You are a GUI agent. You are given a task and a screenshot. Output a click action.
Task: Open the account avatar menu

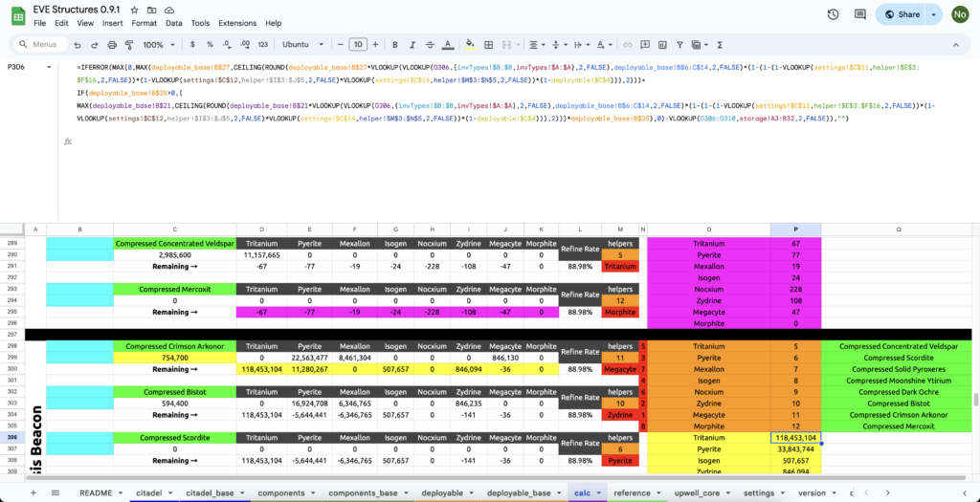point(960,14)
